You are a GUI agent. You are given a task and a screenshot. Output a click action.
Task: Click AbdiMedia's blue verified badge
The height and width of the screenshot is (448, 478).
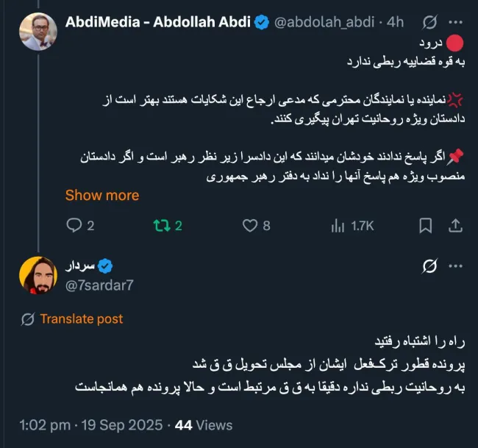coord(261,23)
